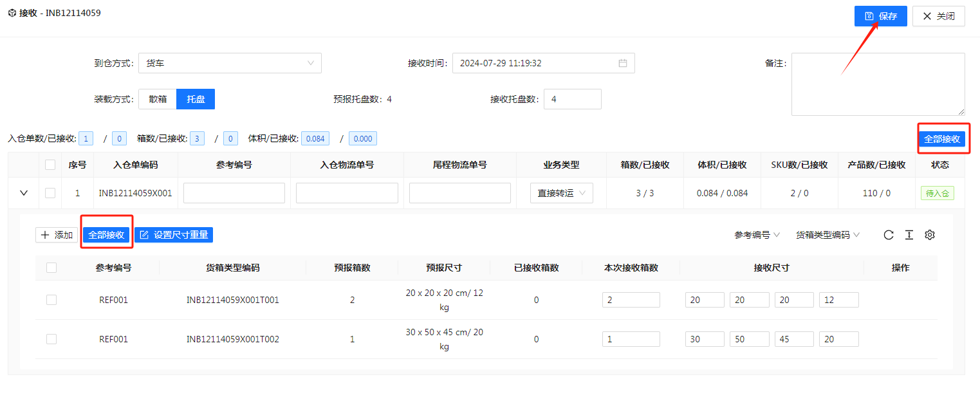The image size is (980, 415).
Task: Click the 添加 button
Action: [57, 235]
